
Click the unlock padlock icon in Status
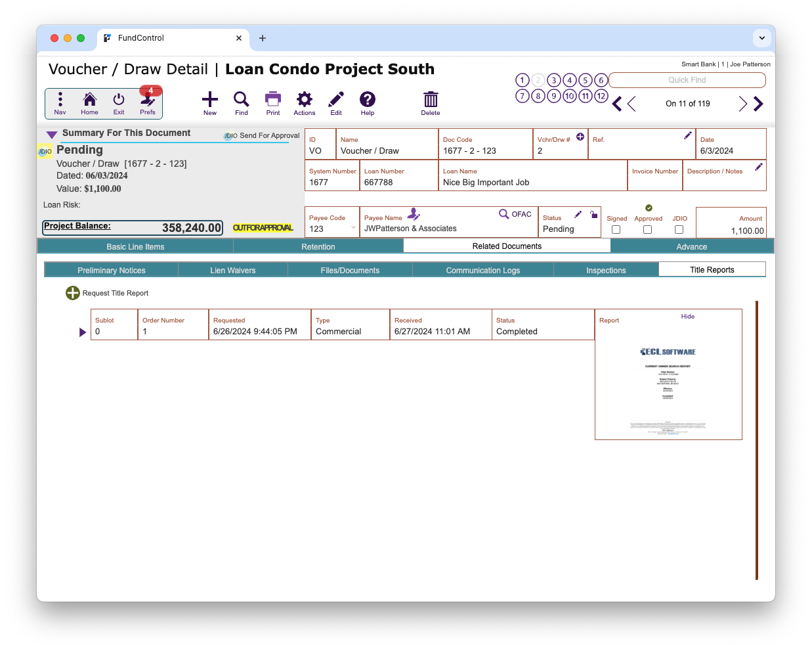coord(593,214)
